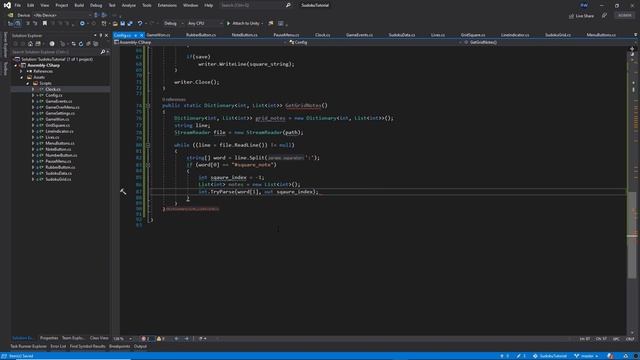This screenshot has width=640, height=360.
Task: Click the bookmark icon in the toolbar
Action: pos(45,24)
